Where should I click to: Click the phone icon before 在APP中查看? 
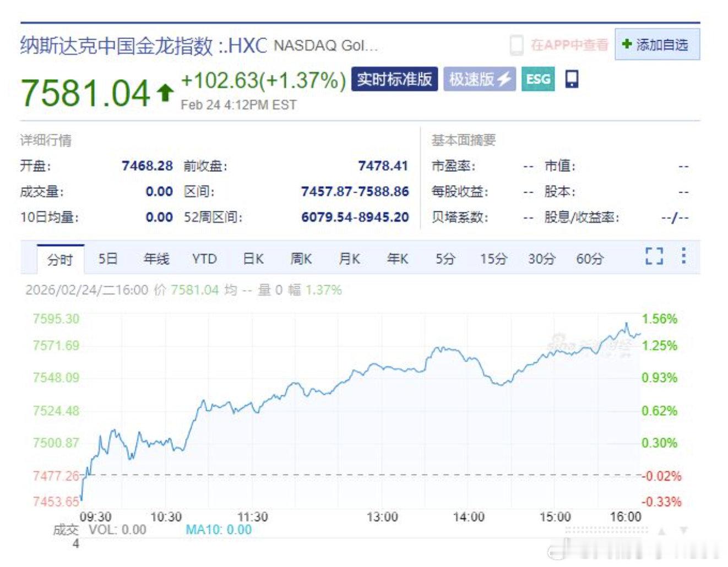pyautogui.click(x=517, y=45)
